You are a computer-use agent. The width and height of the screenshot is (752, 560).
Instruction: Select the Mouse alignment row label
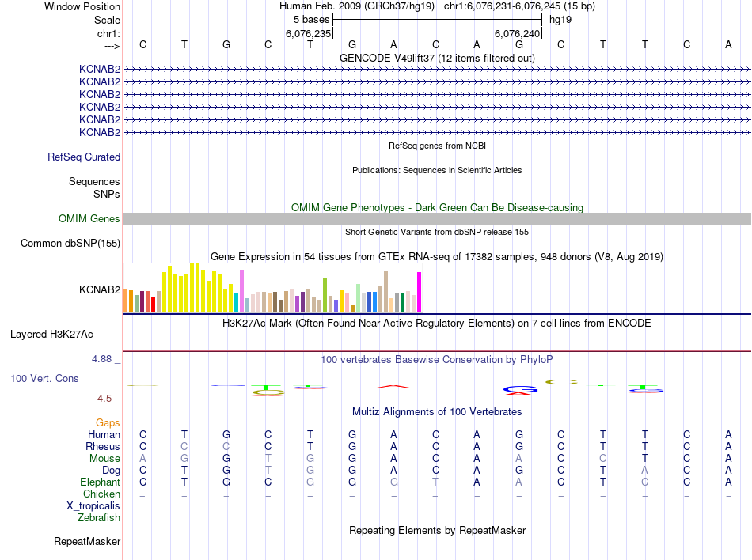(104, 459)
